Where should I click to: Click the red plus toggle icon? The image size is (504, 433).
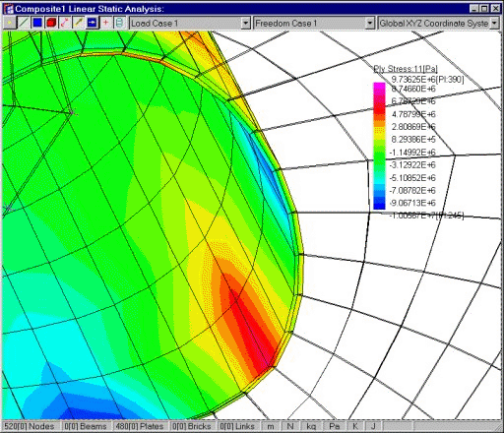[x=105, y=23]
